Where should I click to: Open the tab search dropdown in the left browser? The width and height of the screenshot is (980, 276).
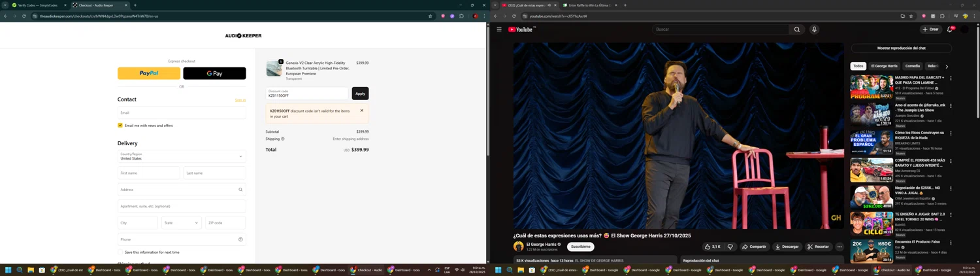tap(5, 5)
